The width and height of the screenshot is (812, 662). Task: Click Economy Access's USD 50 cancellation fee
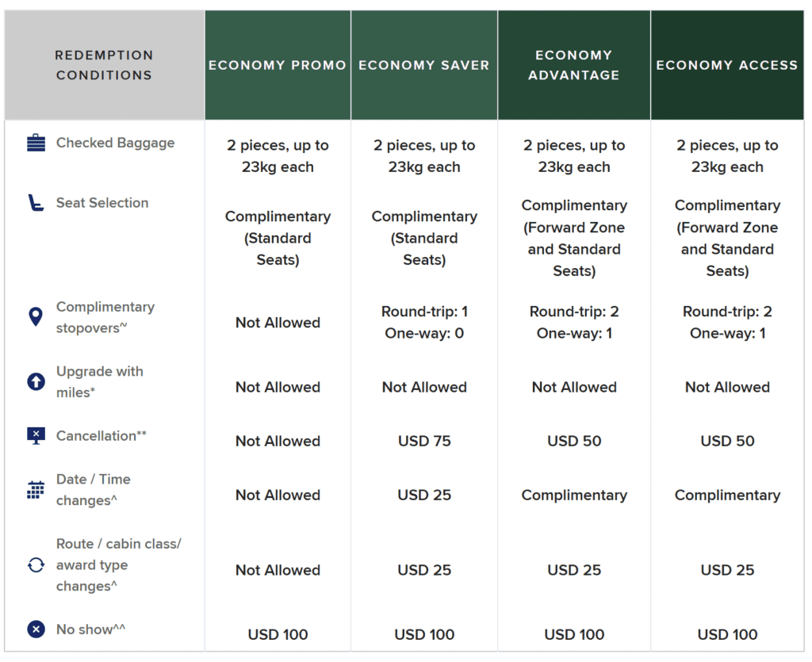pyautogui.click(x=727, y=441)
